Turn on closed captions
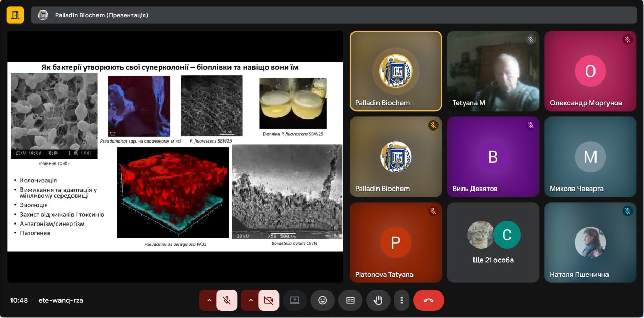This screenshot has height=318, width=644. click(350, 300)
